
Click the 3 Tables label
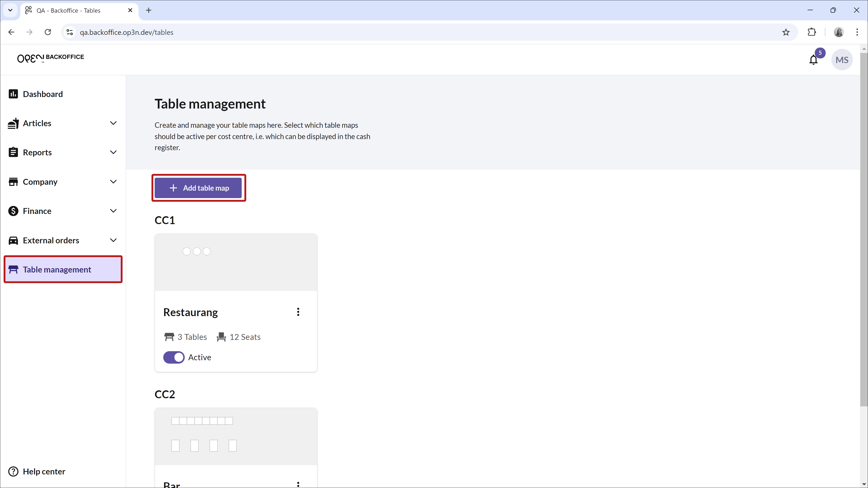pyautogui.click(x=192, y=337)
